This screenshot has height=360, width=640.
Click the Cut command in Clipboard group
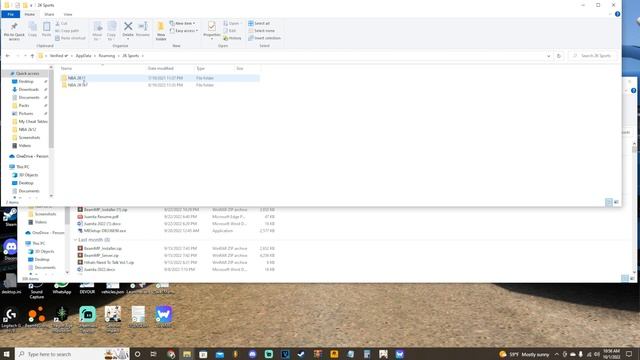click(62, 24)
